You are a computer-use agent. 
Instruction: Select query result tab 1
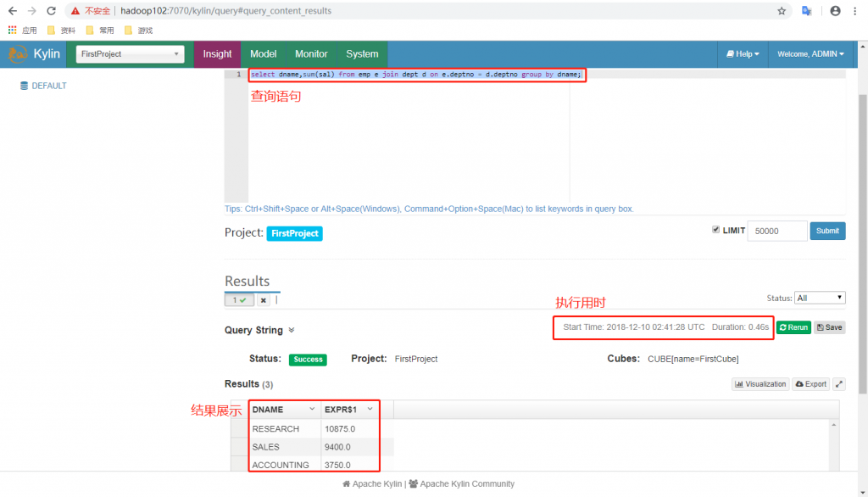(239, 299)
